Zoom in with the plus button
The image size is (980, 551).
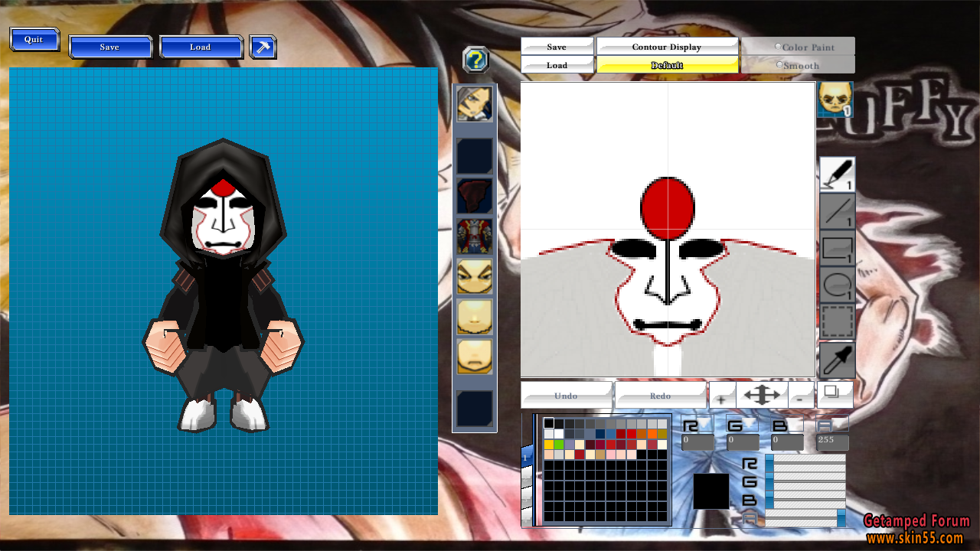721,396
